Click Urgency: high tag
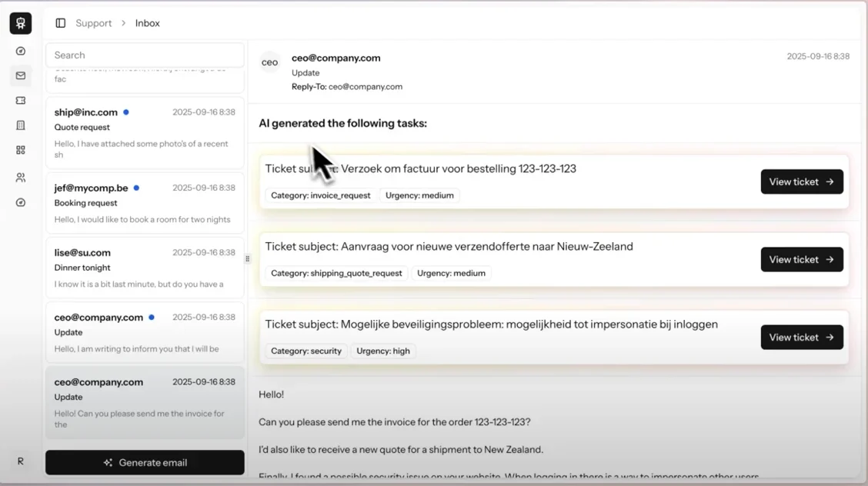 coord(383,351)
